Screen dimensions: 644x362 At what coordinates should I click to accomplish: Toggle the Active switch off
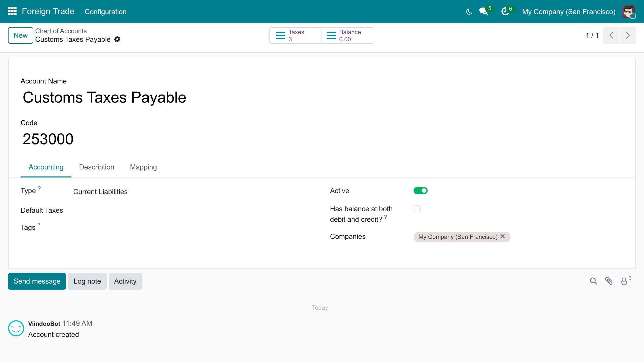pos(421,191)
